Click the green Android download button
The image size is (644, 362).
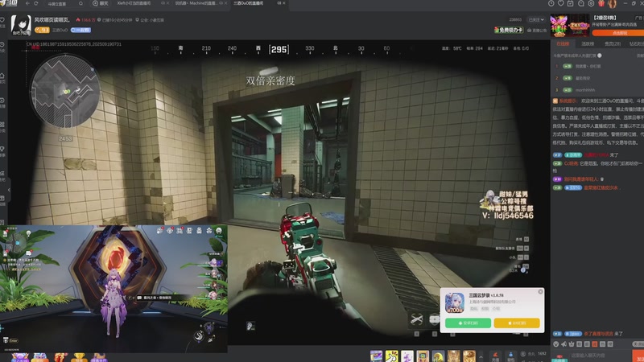tap(468, 323)
